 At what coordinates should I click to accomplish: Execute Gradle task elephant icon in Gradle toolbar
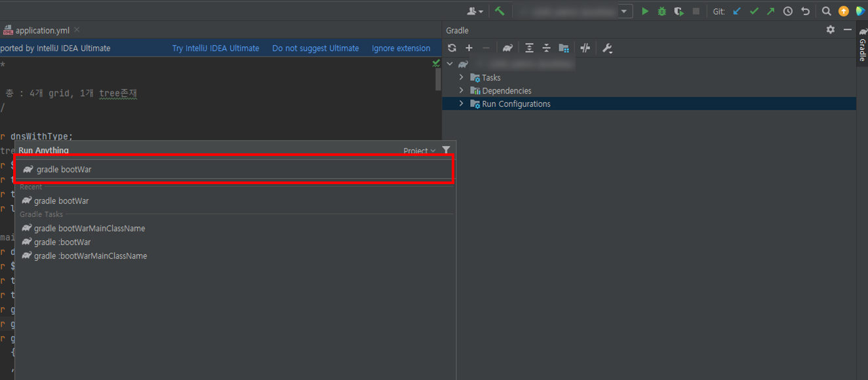(x=507, y=48)
